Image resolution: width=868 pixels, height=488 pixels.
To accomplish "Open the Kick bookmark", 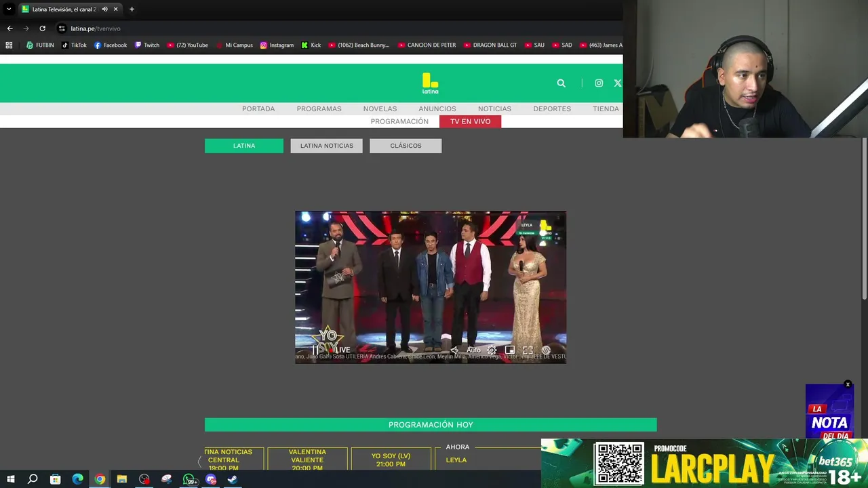I will (x=311, y=45).
